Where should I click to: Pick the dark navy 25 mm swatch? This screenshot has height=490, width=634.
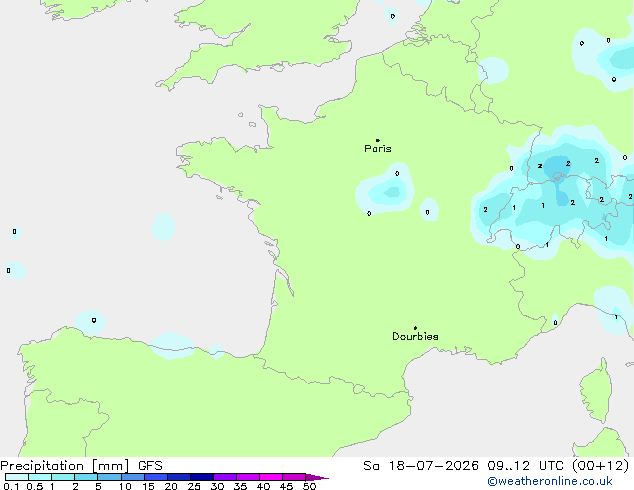click(x=202, y=477)
